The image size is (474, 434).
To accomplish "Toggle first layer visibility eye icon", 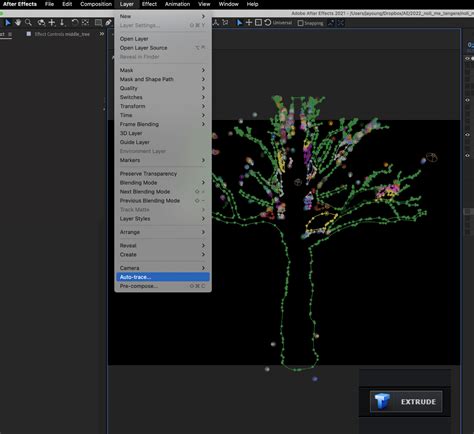I will 467,58.
